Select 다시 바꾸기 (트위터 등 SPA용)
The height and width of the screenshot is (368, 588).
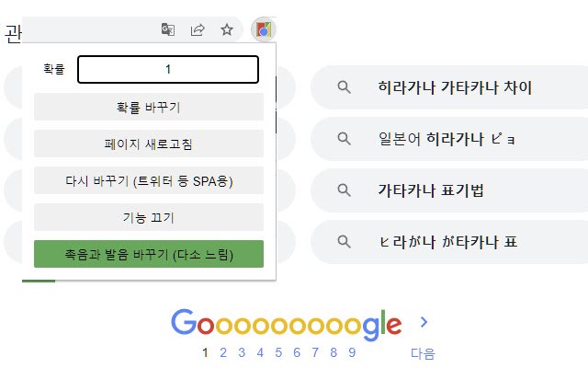(149, 180)
